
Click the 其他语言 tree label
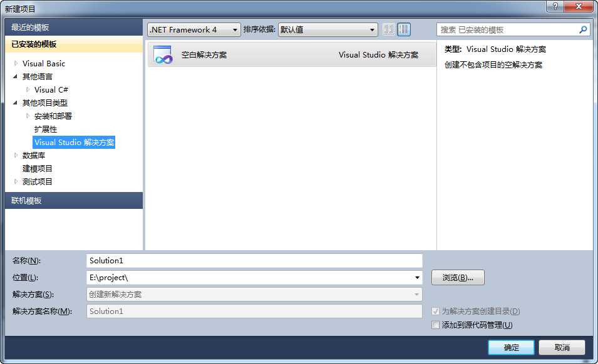[37, 76]
